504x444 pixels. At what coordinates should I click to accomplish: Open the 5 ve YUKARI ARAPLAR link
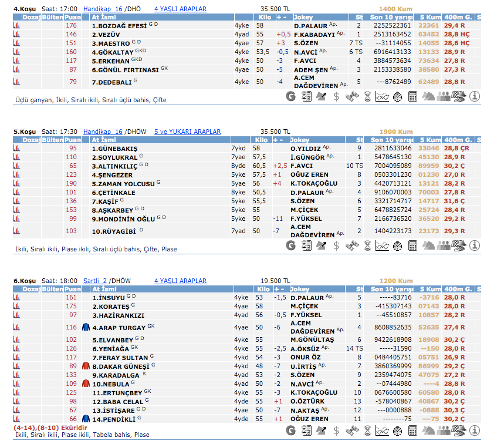(x=187, y=132)
